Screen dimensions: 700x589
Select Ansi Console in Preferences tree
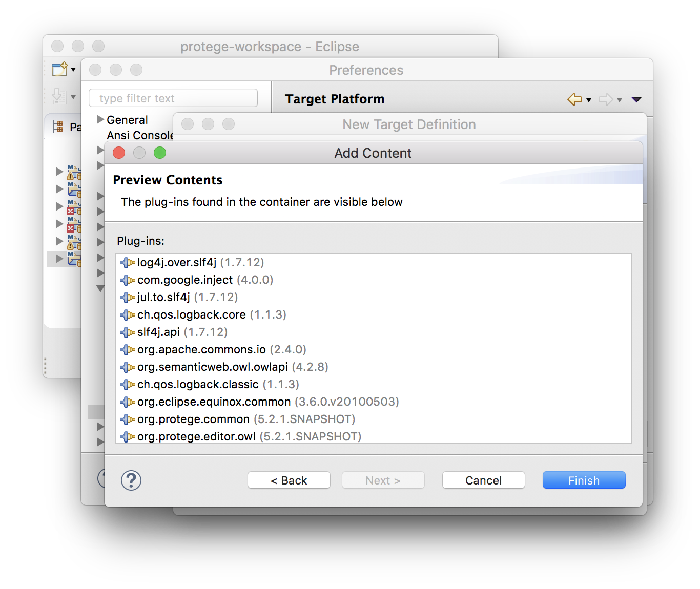coord(140,135)
